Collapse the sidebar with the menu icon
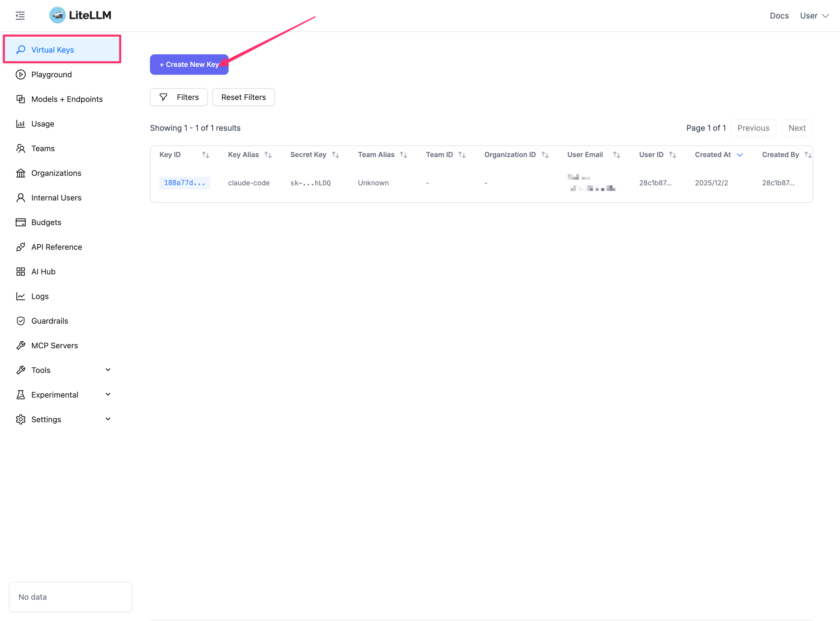Image resolution: width=840 pixels, height=621 pixels. click(20, 15)
